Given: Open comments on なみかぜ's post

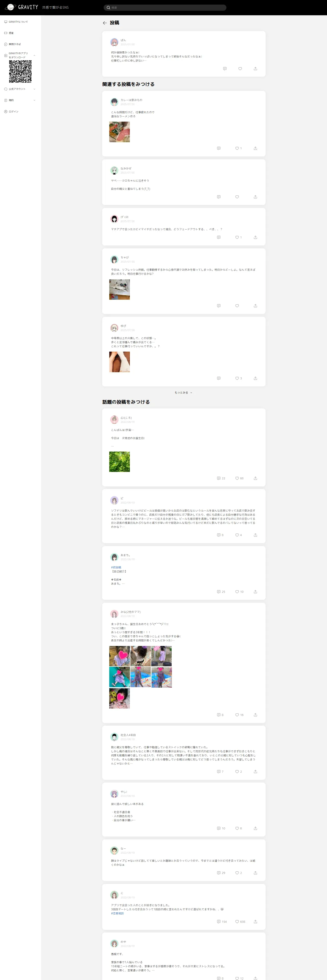Looking at the screenshot, I should 219,197.
